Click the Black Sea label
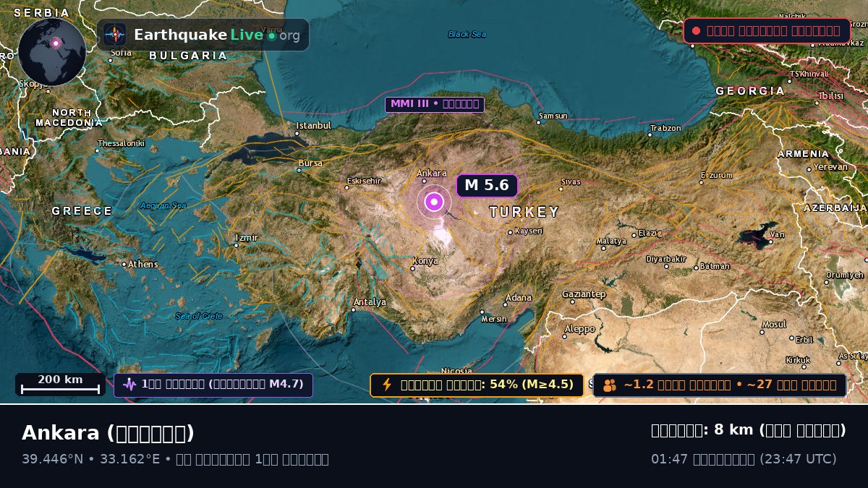Viewport: 868px width, 488px height. pyautogui.click(x=467, y=34)
